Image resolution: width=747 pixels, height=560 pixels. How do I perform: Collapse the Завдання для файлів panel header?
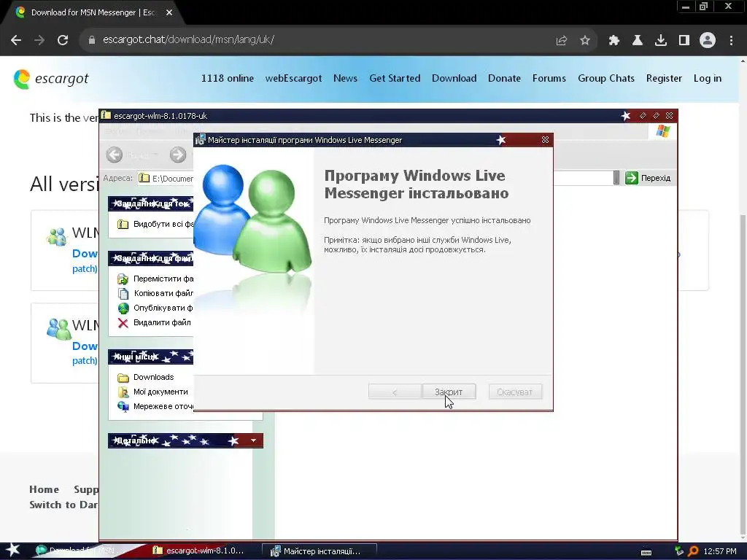(x=150, y=258)
